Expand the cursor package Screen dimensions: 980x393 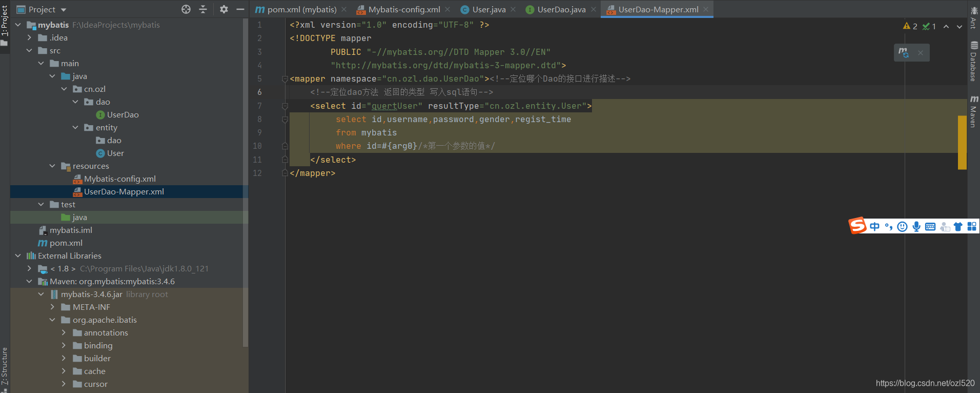click(64, 384)
